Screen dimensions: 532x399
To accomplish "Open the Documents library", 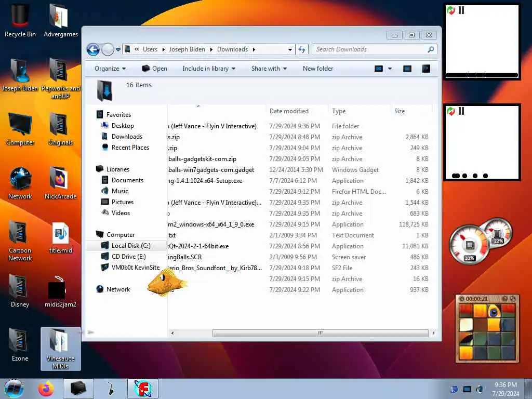I will (x=123, y=180).
